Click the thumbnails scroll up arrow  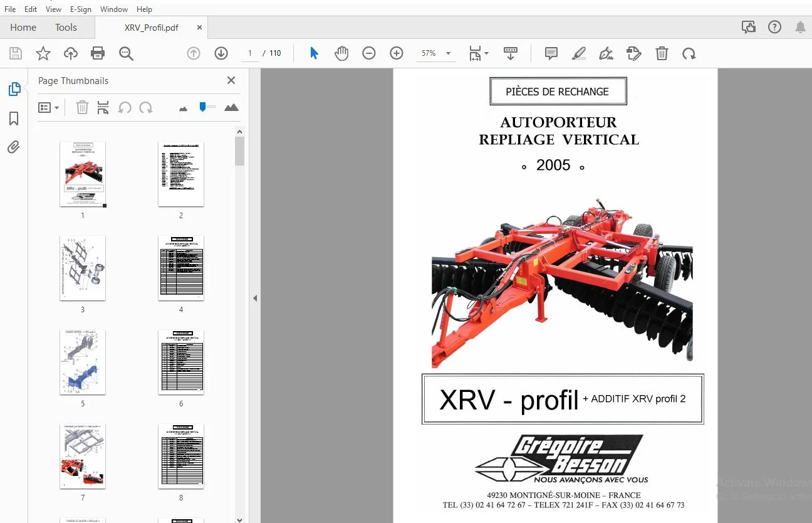239,132
